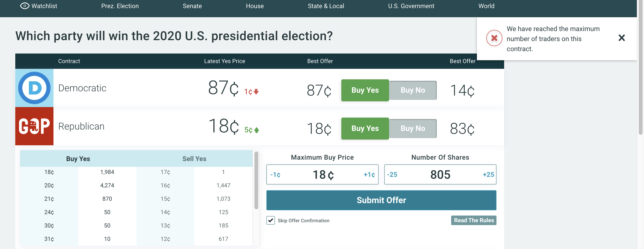Screen dimensions: 644x249
Task: Click the red error icon in notification
Action: [494, 38]
